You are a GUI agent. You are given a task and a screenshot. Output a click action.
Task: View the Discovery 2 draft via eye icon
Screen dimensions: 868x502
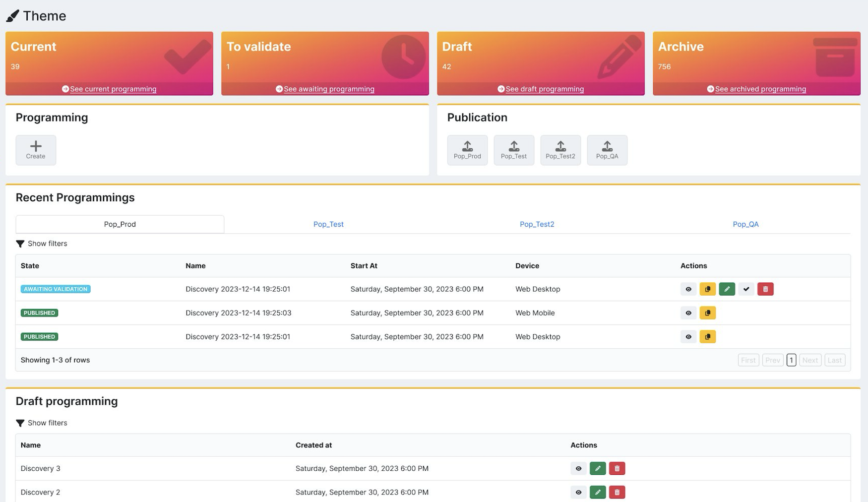(578, 492)
